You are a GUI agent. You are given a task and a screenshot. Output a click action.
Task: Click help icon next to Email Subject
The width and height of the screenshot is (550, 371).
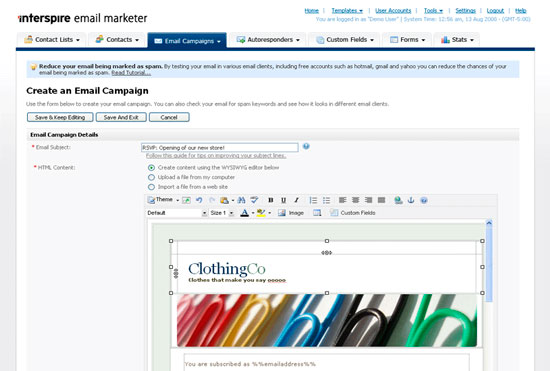(x=306, y=146)
